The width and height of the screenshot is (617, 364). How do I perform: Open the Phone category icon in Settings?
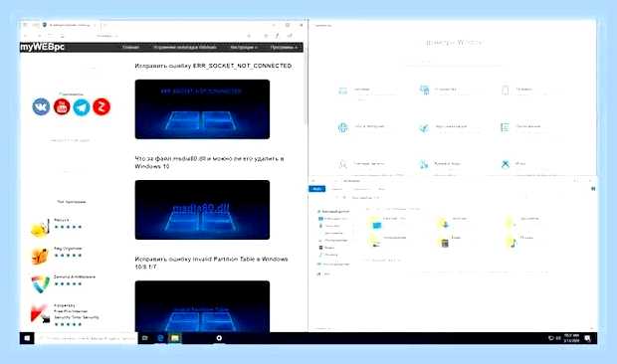[506, 91]
